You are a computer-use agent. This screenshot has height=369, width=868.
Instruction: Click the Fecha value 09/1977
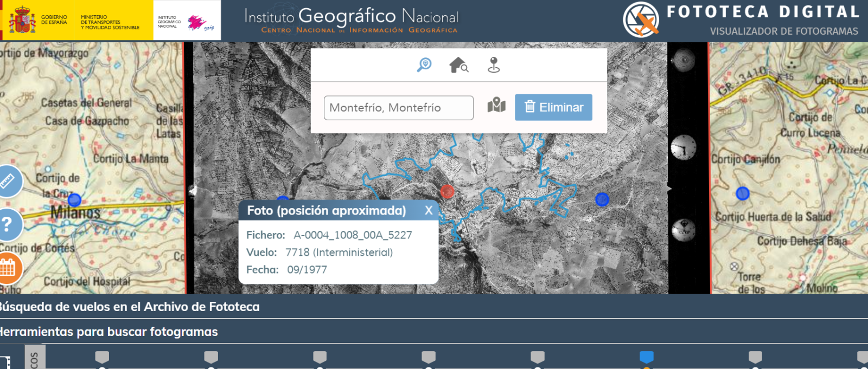coord(307,270)
